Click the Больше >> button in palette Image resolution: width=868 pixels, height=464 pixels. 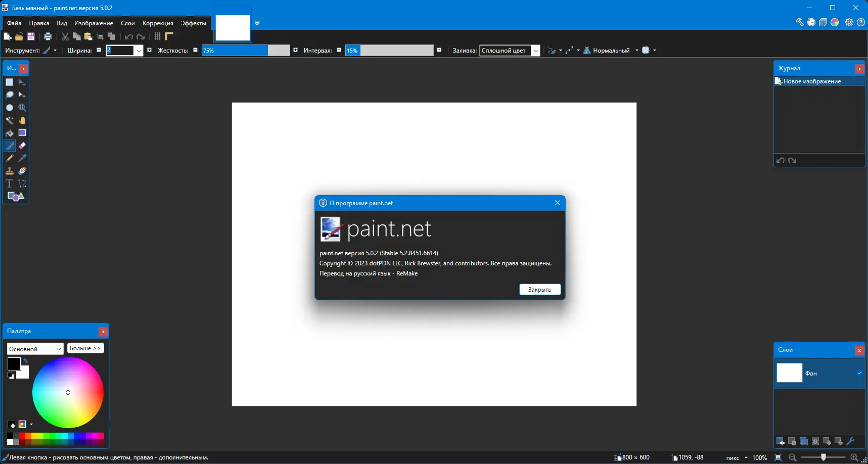[85, 348]
